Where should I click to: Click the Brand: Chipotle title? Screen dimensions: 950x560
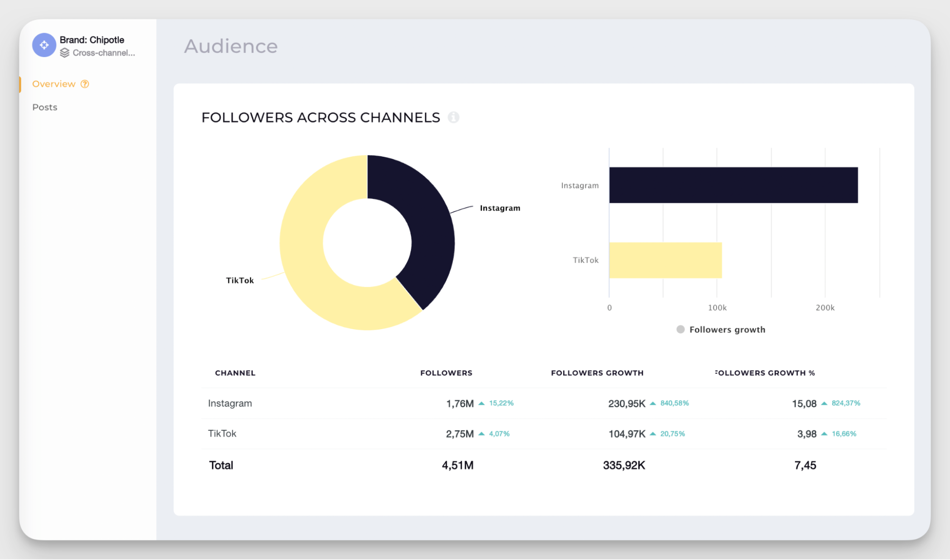pos(92,40)
